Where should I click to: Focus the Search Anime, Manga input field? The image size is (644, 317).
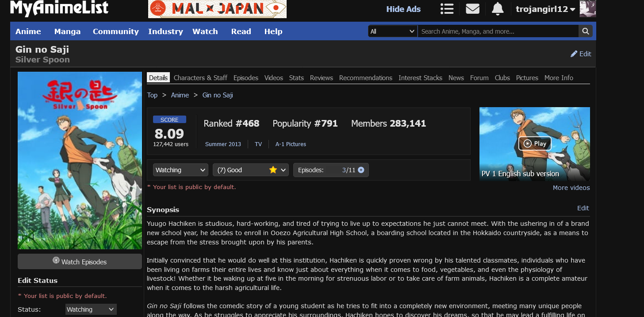click(x=498, y=31)
